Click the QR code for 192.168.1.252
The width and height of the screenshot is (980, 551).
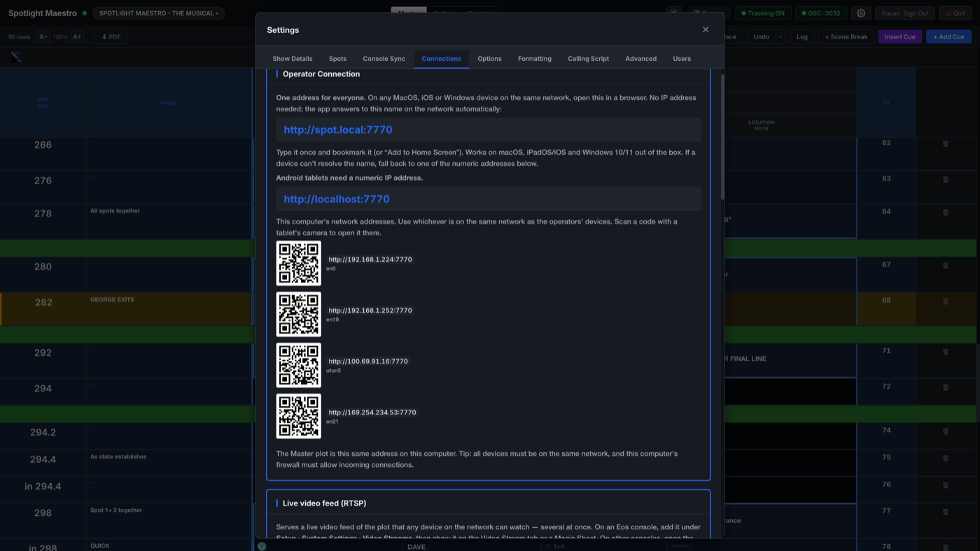299,314
